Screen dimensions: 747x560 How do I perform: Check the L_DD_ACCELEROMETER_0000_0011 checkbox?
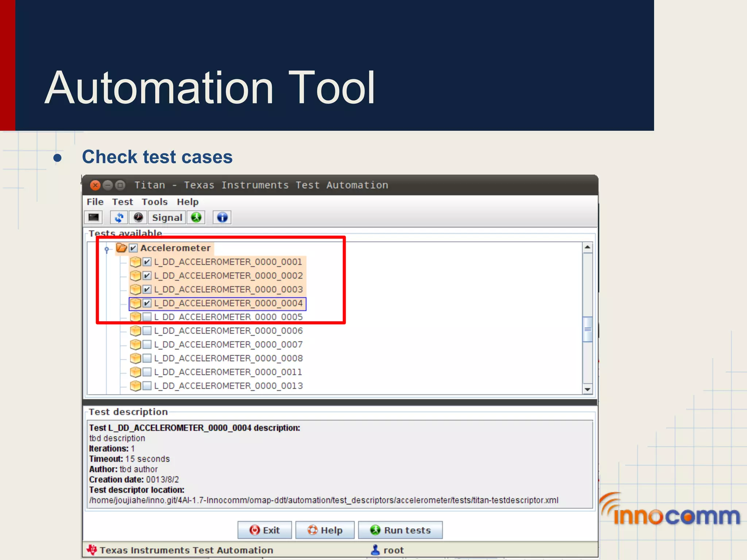pos(147,372)
